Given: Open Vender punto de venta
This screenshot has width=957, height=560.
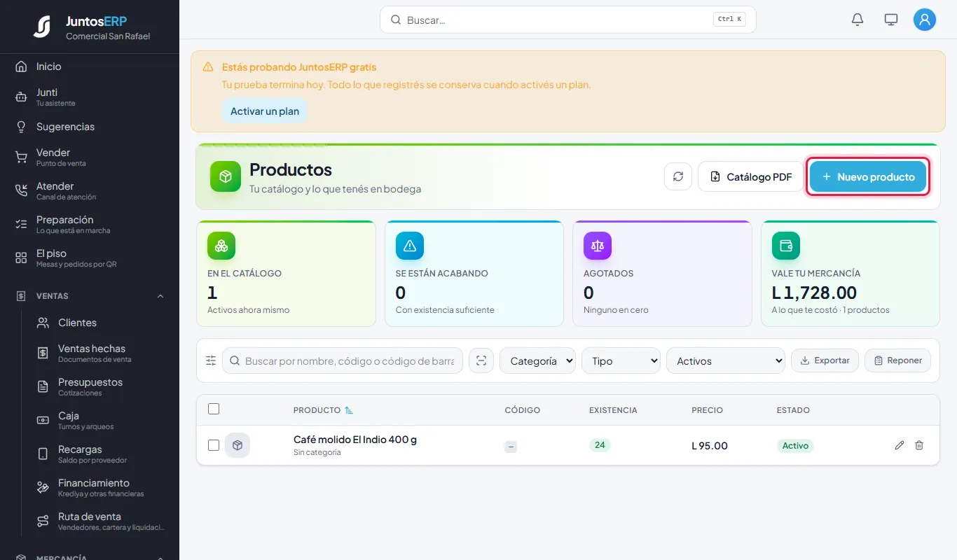Looking at the screenshot, I should tap(90, 157).
